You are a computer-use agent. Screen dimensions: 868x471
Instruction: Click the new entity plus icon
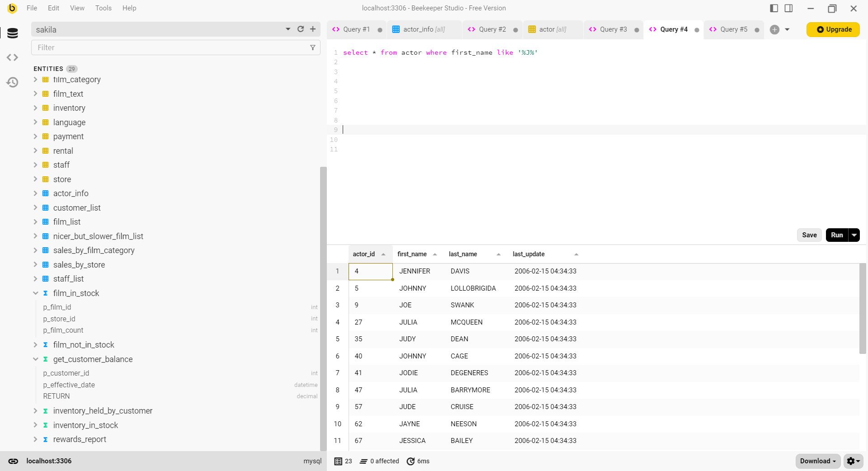click(x=312, y=29)
